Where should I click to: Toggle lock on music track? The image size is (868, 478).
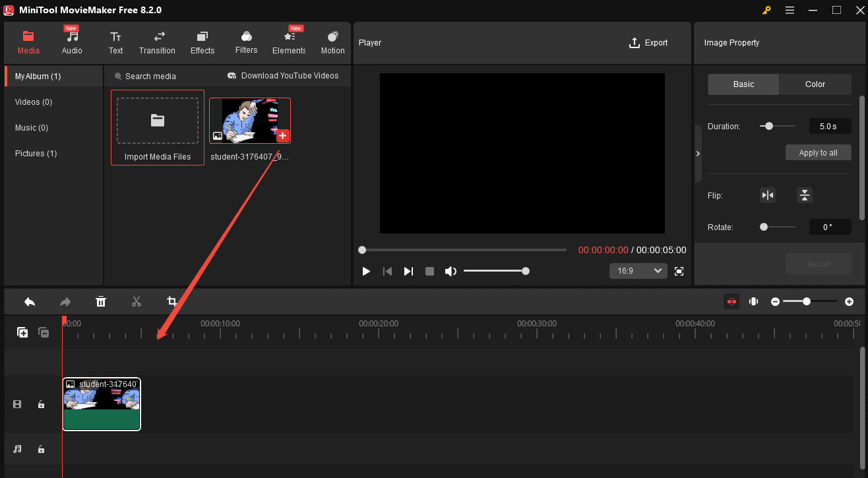point(41,449)
